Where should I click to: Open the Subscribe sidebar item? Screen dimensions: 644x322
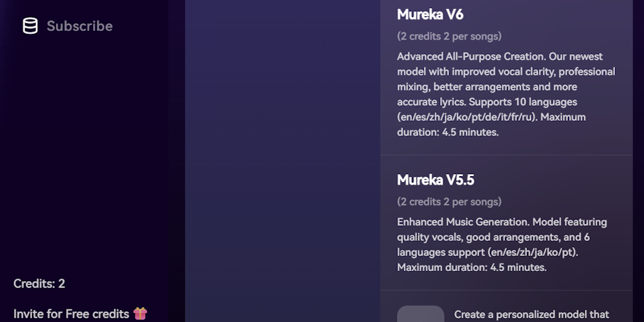[68, 26]
